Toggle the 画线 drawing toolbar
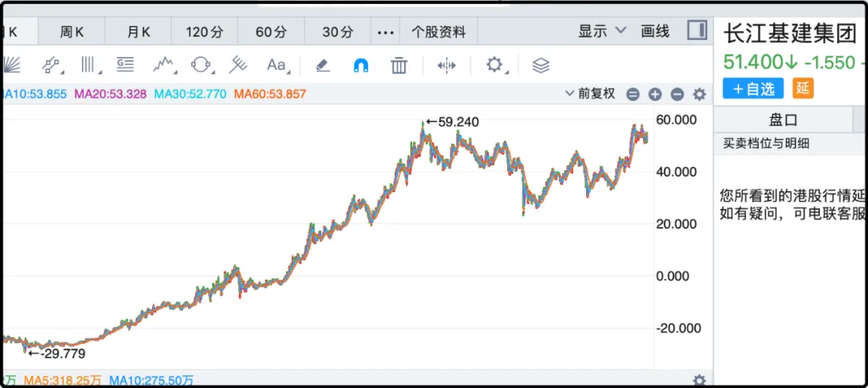The image size is (868, 388). coord(655,32)
